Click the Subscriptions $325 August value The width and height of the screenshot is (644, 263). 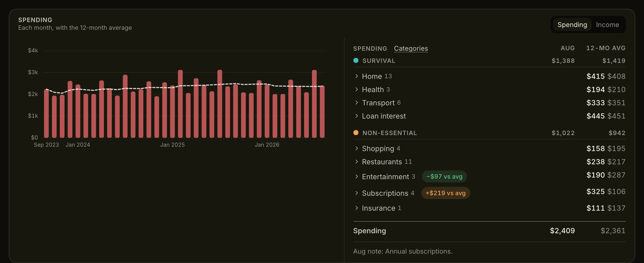click(595, 192)
